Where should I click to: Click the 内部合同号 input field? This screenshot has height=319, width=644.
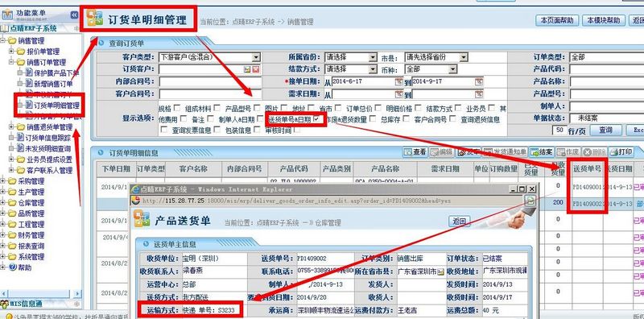[210, 82]
